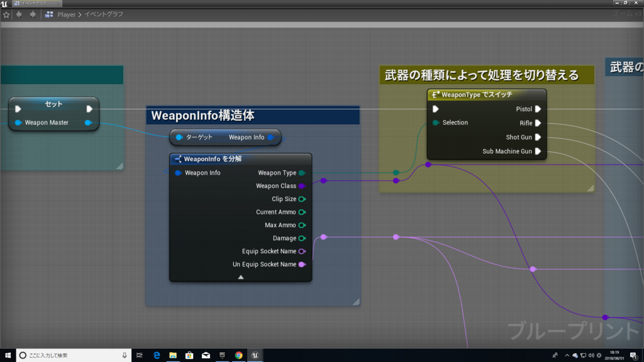Click the favorite star icon in the graph toolbar
This screenshot has width=644, height=362.
pyautogui.click(x=7, y=14)
